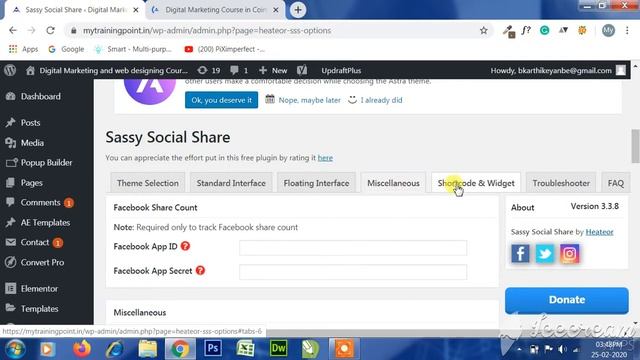Click the Heateor Instagram icon
The height and width of the screenshot is (360, 640).
569,253
